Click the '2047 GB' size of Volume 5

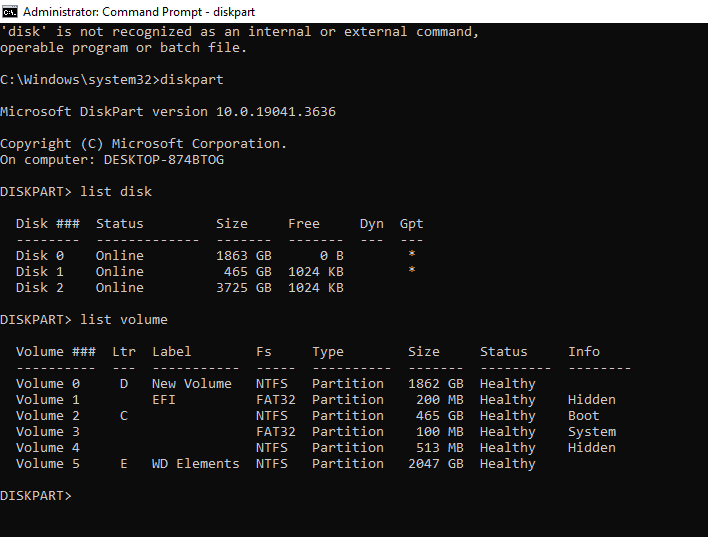click(436, 464)
